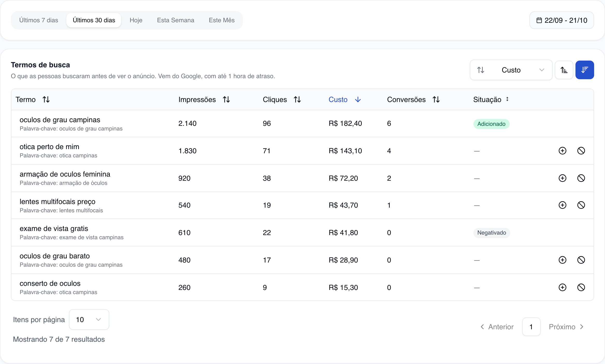
Task: Click block icon for 'oculos de grau barato'
Action: point(581,260)
